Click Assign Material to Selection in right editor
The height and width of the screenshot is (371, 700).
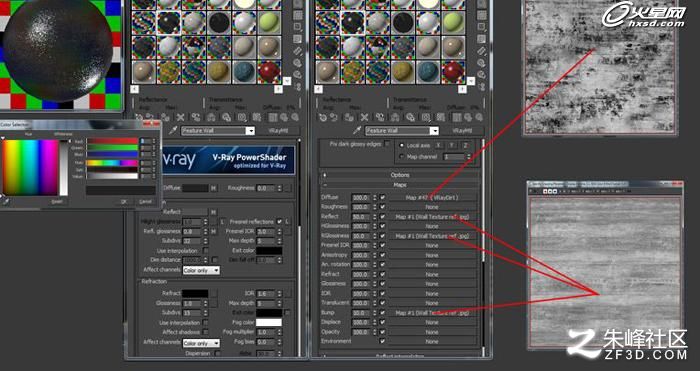(350, 117)
